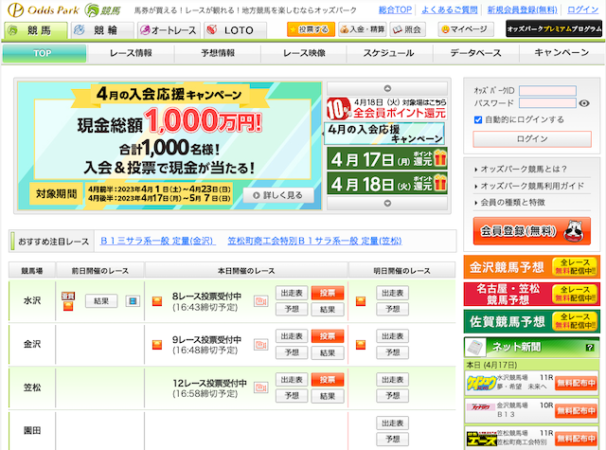
Task: Open the 競馬 horse racing tab
Action: tap(36, 30)
